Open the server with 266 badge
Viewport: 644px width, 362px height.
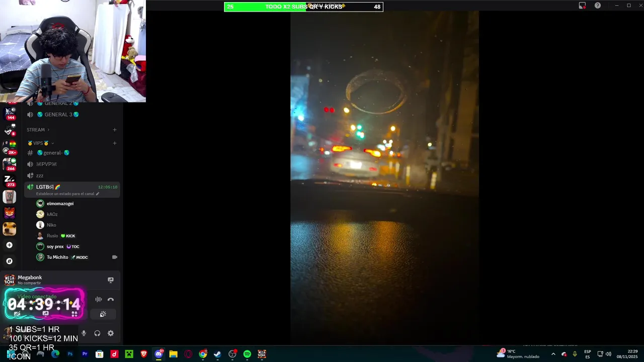[x=10, y=164]
